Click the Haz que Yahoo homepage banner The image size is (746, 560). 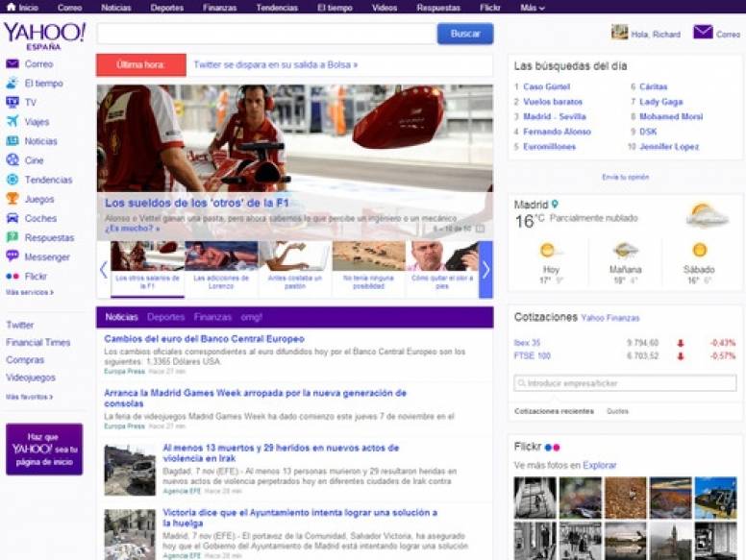pyautogui.click(x=44, y=449)
